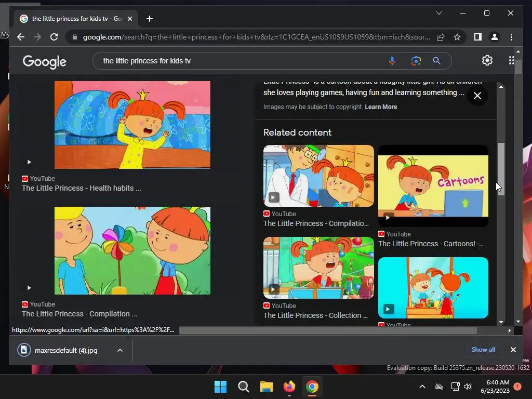Open the pinwheel Compilation video thumbnail

pyautogui.click(x=132, y=250)
